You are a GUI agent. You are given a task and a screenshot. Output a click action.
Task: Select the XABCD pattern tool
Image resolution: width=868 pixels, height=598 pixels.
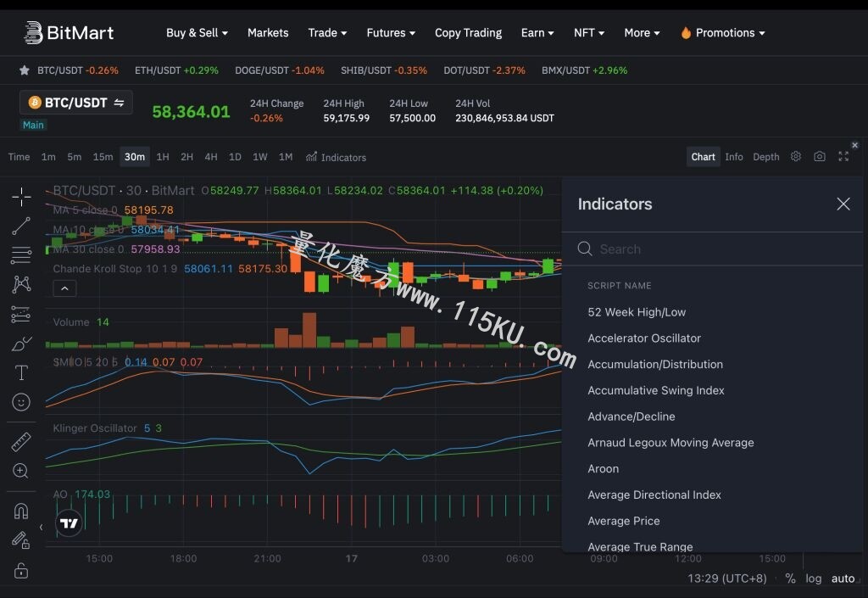tap(21, 285)
